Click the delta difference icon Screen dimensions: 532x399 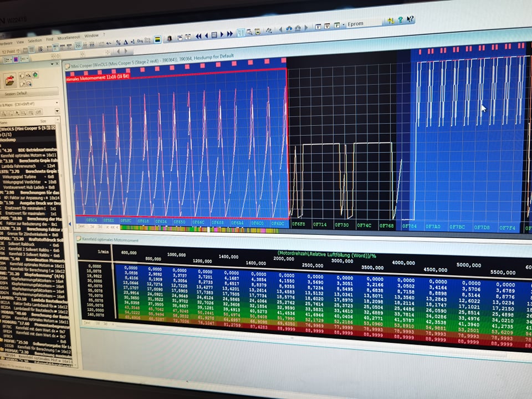point(126,42)
